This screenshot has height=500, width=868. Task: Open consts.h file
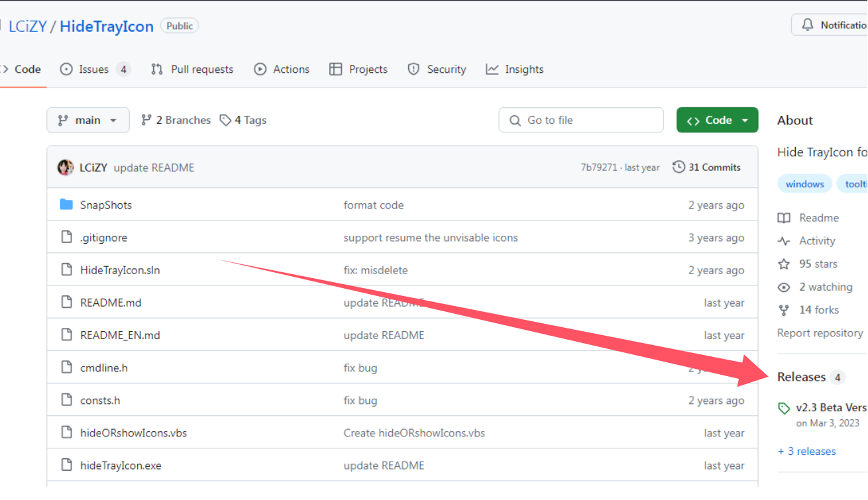tap(100, 400)
